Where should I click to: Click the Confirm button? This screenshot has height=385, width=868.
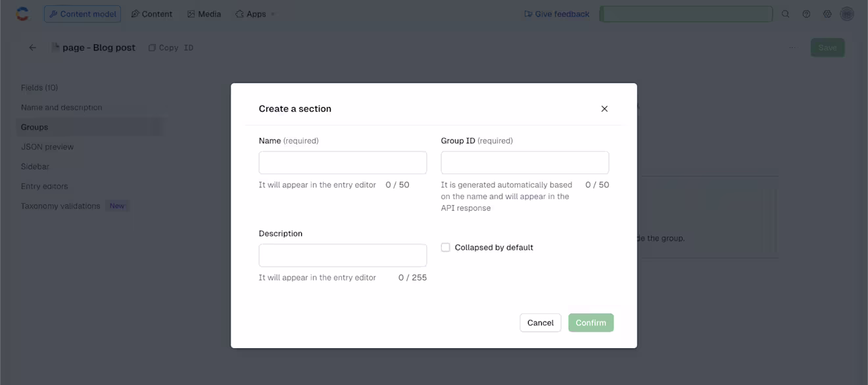pos(591,323)
